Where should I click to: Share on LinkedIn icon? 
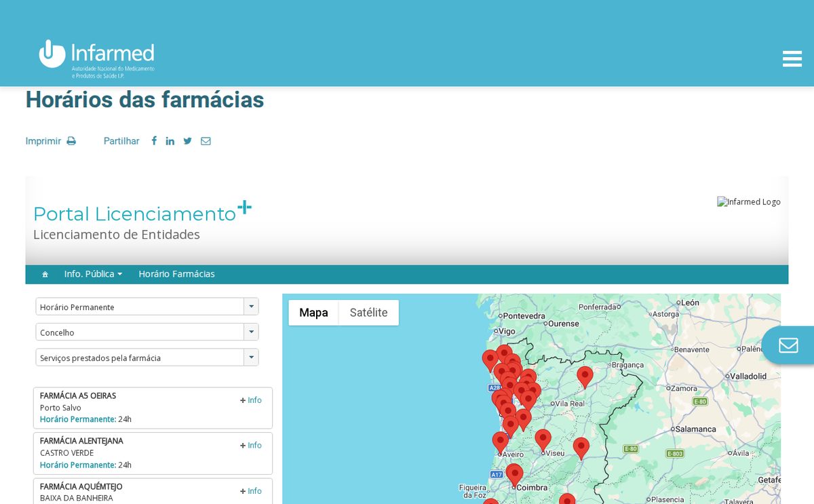point(170,141)
